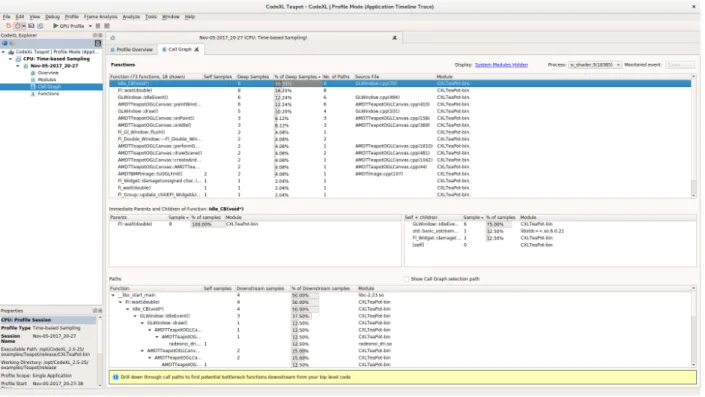705x397 pixels.
Task: Click the Functions table vertical scrollbar
Action: pyautogui.click(x=693, y=136)
